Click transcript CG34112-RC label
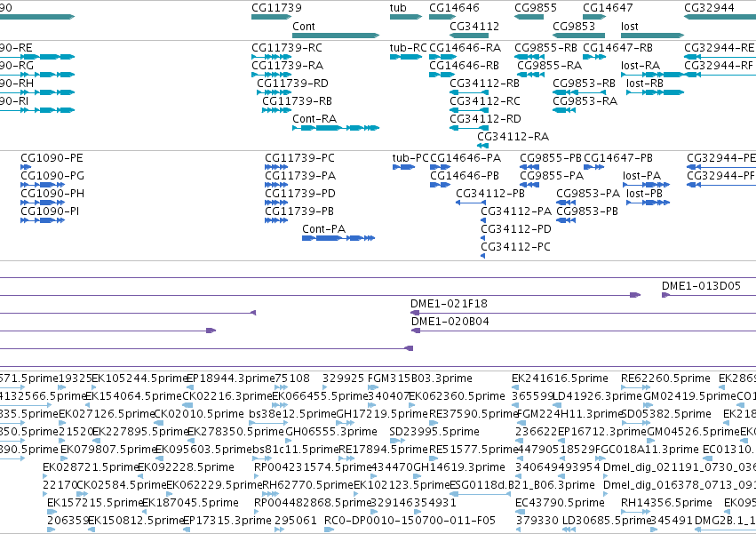756x534 pixels. [485, 101]
